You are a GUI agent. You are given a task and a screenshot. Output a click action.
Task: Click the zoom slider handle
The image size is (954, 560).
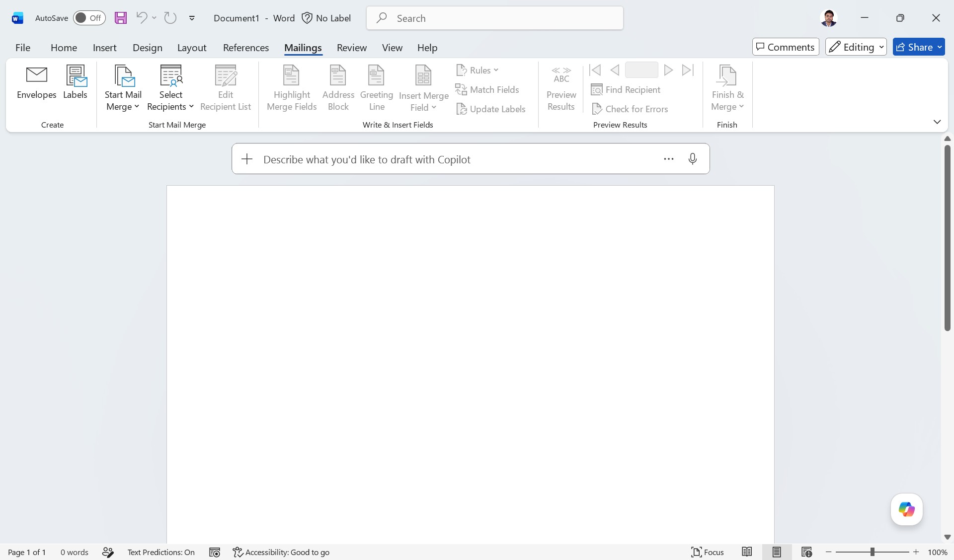point(872,552)
